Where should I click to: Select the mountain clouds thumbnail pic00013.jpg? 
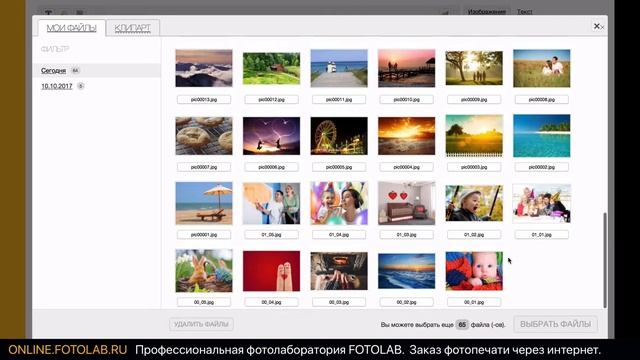pyautogui.click(x=204, y=68)
